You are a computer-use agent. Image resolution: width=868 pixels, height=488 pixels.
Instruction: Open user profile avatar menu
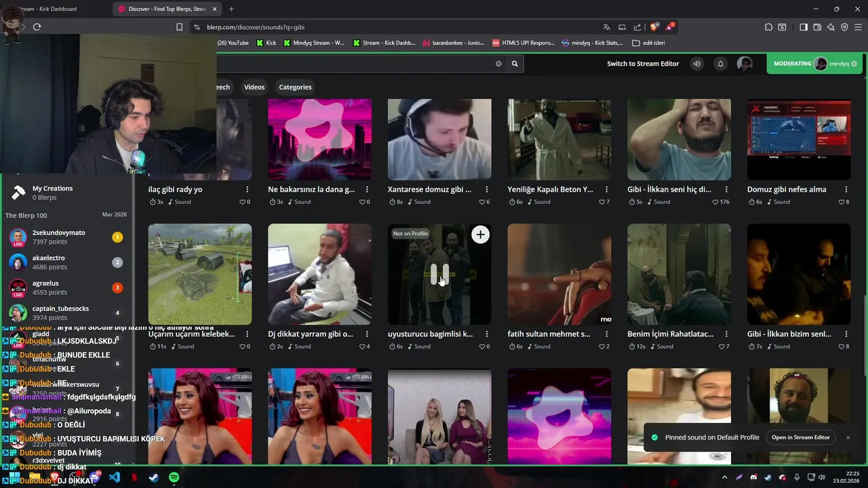(x=745, y=64)
